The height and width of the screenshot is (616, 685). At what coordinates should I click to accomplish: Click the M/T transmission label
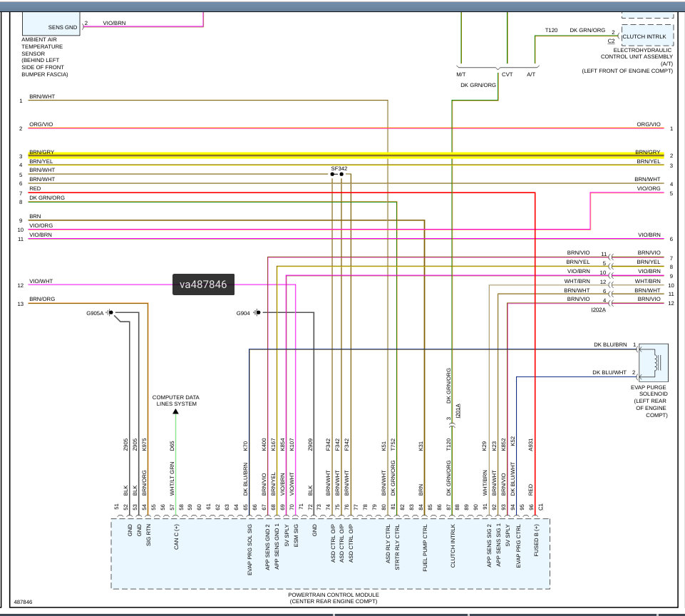[461, 74]
